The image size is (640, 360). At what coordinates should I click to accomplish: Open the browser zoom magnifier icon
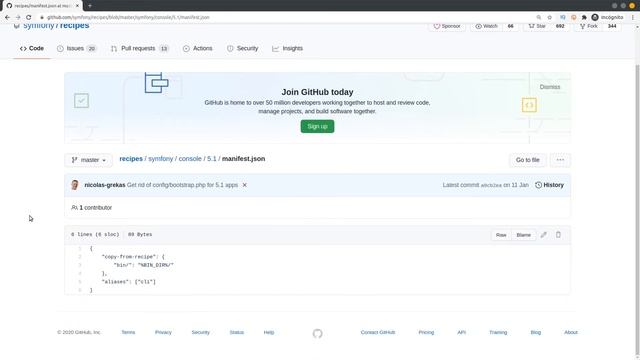point(539,18)
